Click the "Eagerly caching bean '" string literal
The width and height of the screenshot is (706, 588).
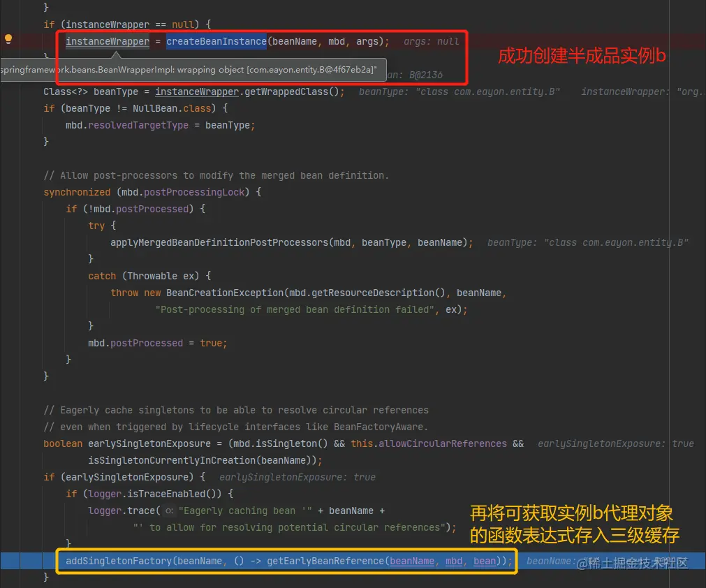click(x=245, y=510)
